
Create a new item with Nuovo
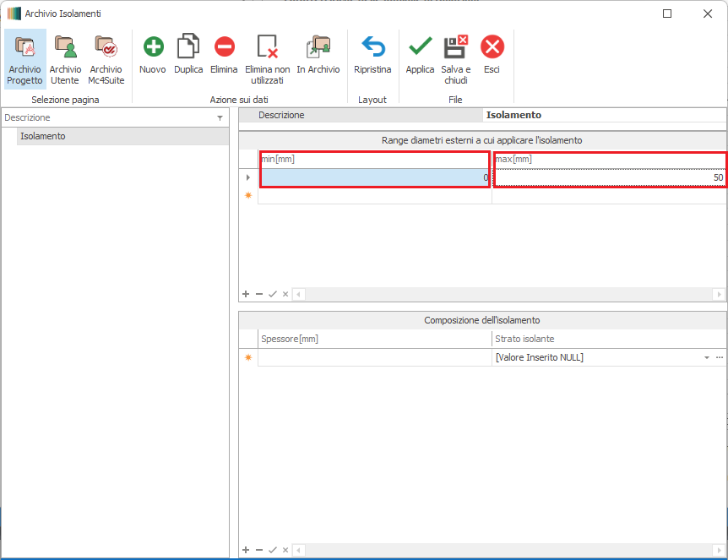coord(153,56)
